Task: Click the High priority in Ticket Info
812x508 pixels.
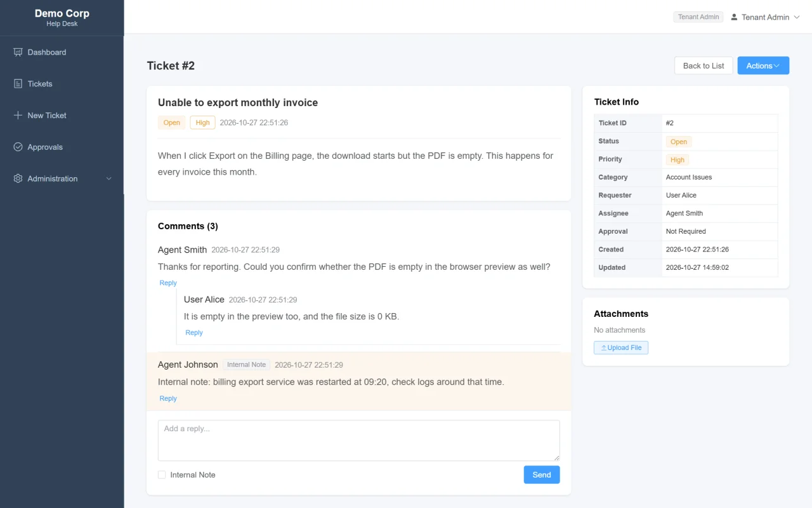Action: tap(678, 160)
